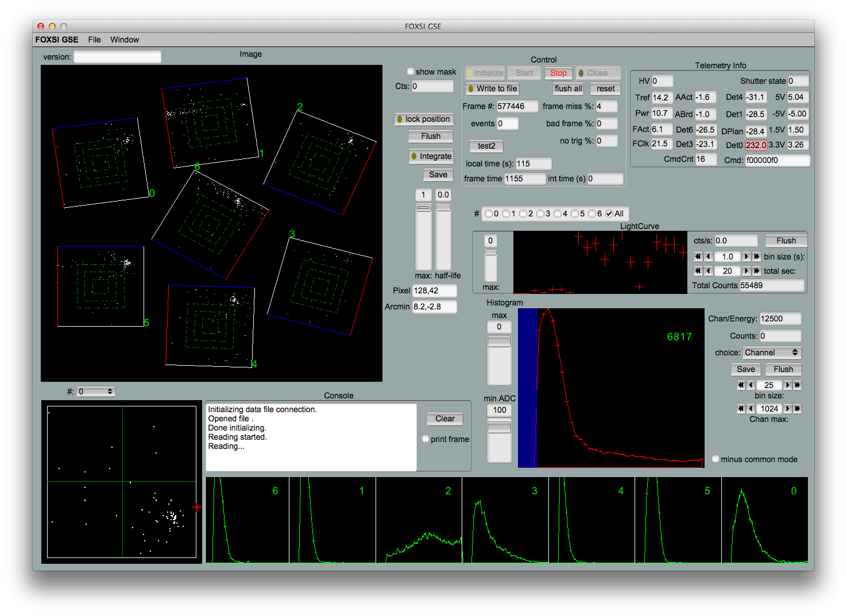The height and width of the screenshot is (616, 847).
Task: Click the fast-forward arrow for Chan max
Action: tap(797, 409)
